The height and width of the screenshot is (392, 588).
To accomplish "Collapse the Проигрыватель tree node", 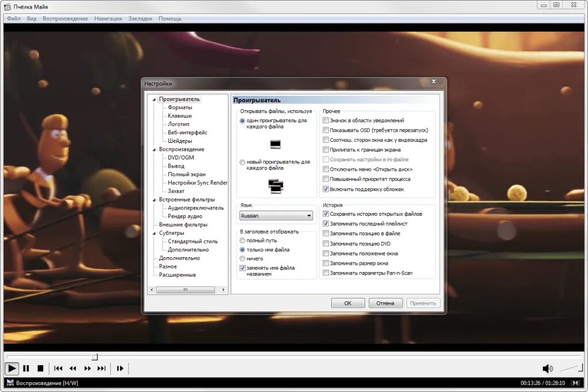I will tap(154, 100).
